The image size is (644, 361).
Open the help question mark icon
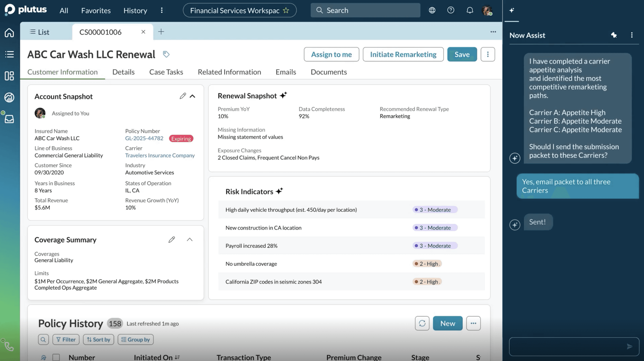[x=451, y=10]
